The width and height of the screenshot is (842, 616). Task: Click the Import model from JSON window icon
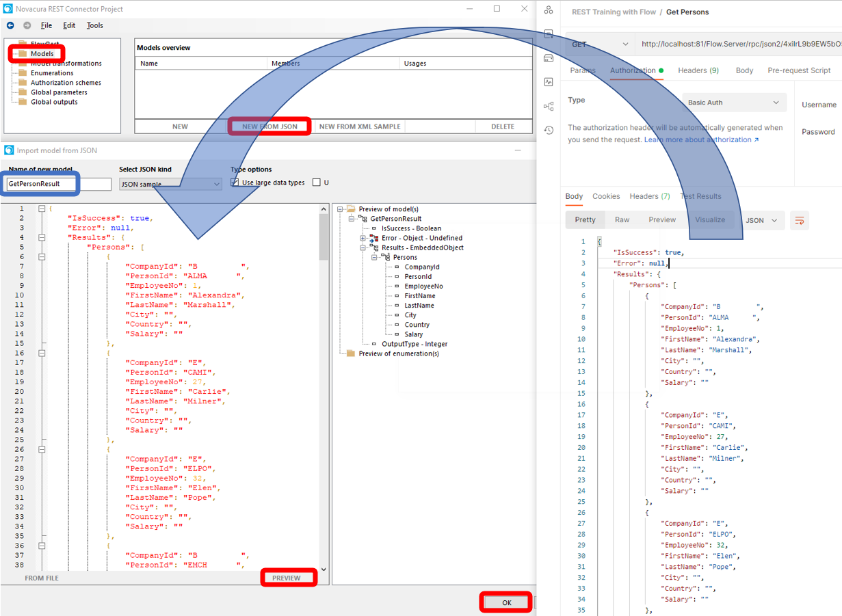pos(9,150)
